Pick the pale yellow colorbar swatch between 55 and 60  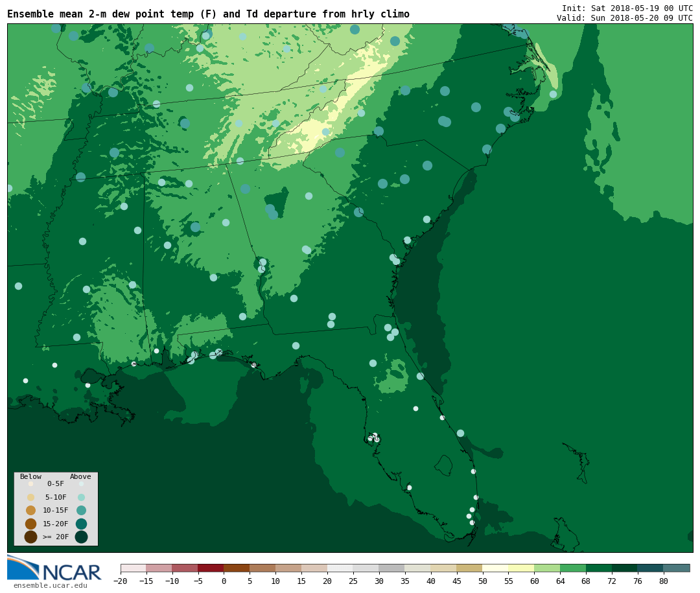pyautogui.click(x=521, y=568)
